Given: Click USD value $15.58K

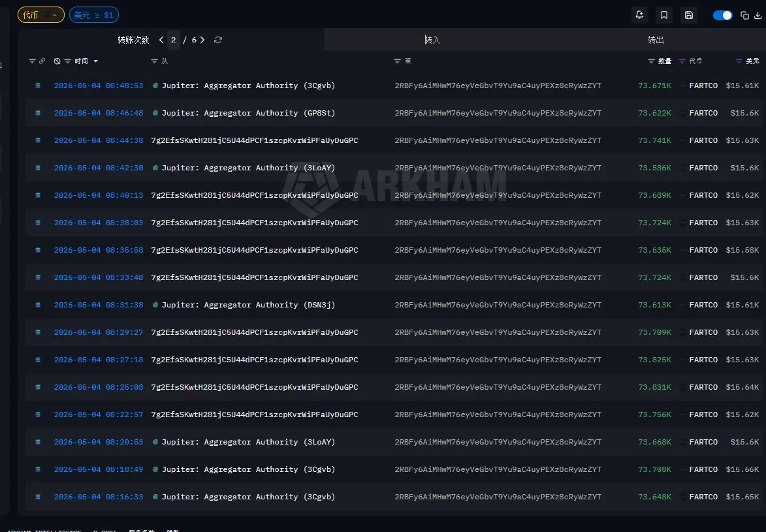Looking at the screenshot, I should click(742, 250).
